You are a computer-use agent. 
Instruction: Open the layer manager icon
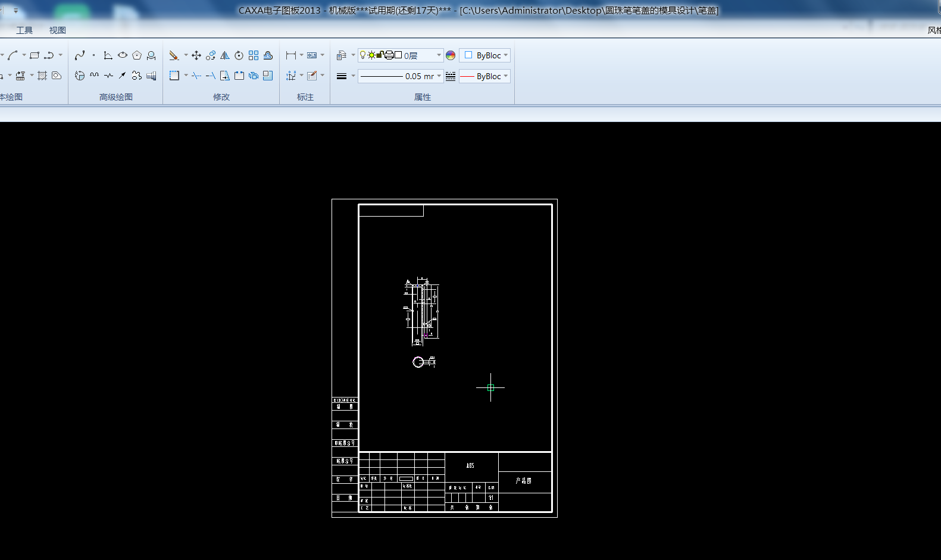(x=341, y=55)
